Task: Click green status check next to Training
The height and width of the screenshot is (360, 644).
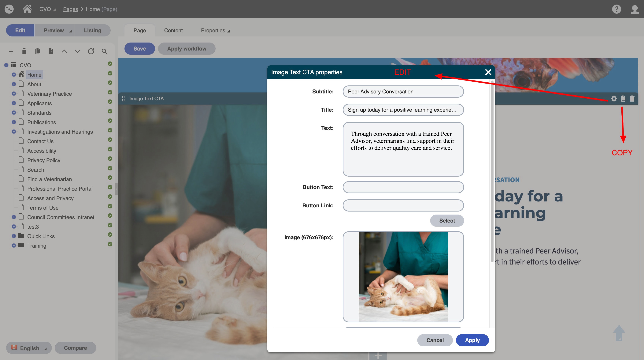Action: [110, 244]
